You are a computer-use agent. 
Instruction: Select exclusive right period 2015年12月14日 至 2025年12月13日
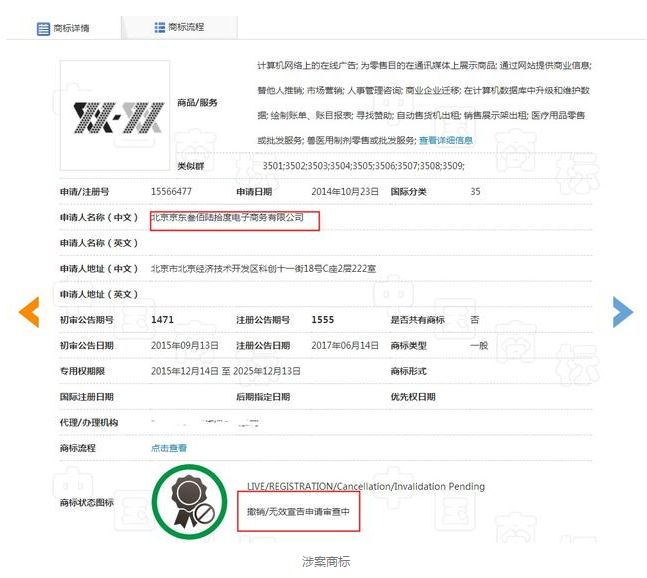[226, 371]
